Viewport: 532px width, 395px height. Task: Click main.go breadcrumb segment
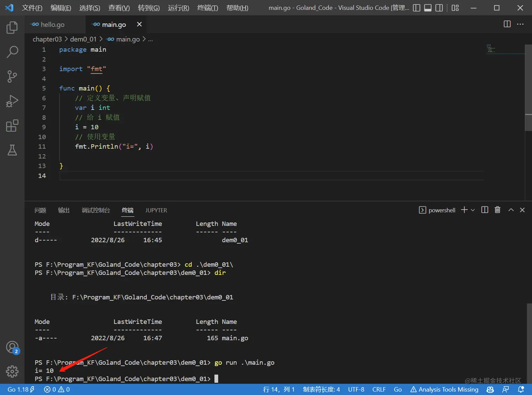(123, 39)
